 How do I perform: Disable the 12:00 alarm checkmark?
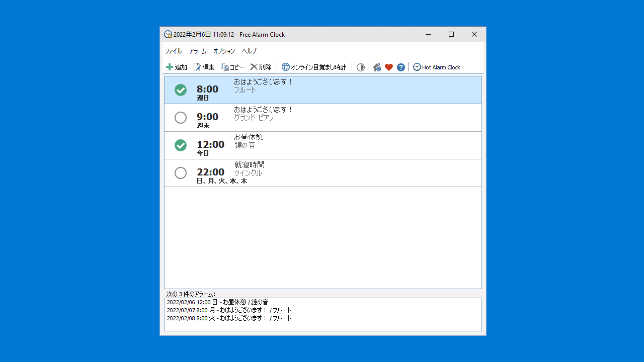pyautogui.click(x=181, y=145)
